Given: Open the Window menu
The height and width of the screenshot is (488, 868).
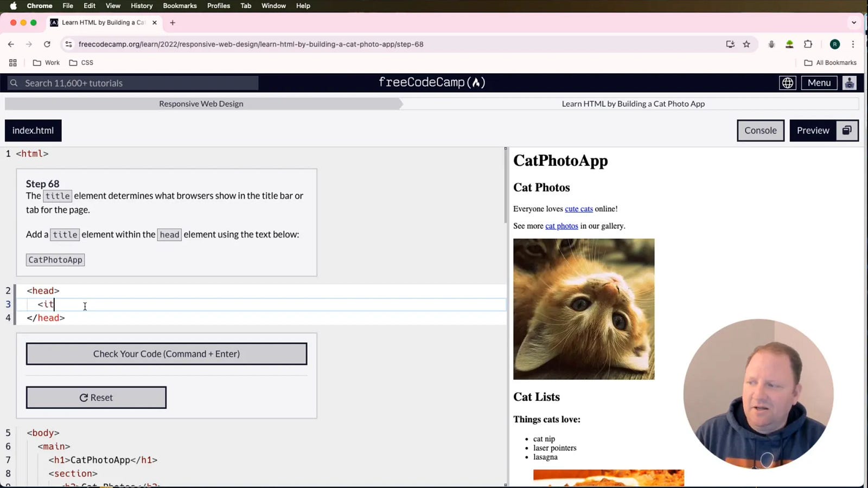Looking at the screenshot, I should pyautogui.click(x=273, y=6).
